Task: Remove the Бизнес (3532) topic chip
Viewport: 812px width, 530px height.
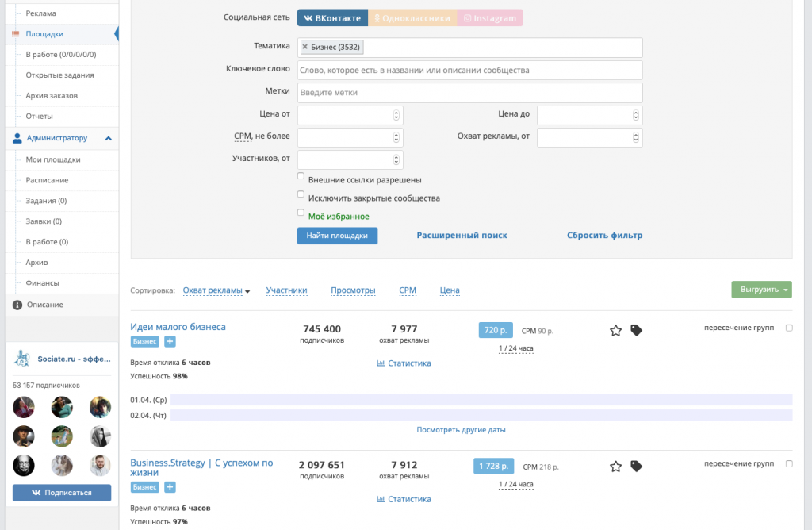Action: click(x=305, y=48)
